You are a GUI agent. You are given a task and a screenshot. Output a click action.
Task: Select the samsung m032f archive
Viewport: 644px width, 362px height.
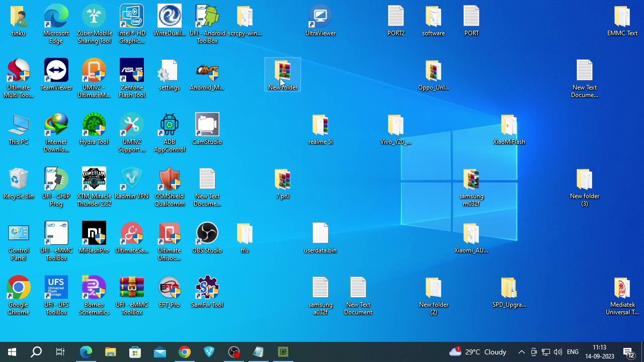tap(471, 187)
